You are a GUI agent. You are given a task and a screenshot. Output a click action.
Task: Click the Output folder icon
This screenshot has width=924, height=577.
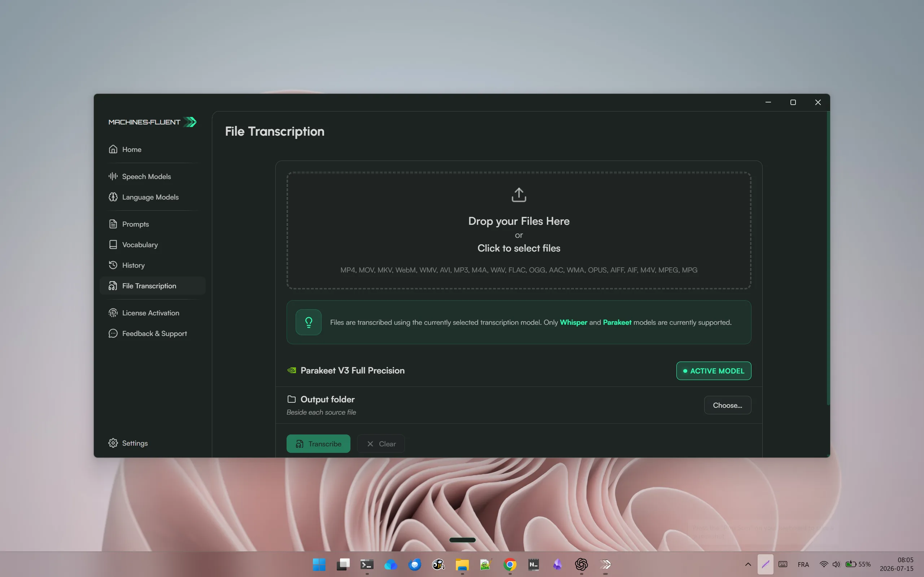point(292,399)
